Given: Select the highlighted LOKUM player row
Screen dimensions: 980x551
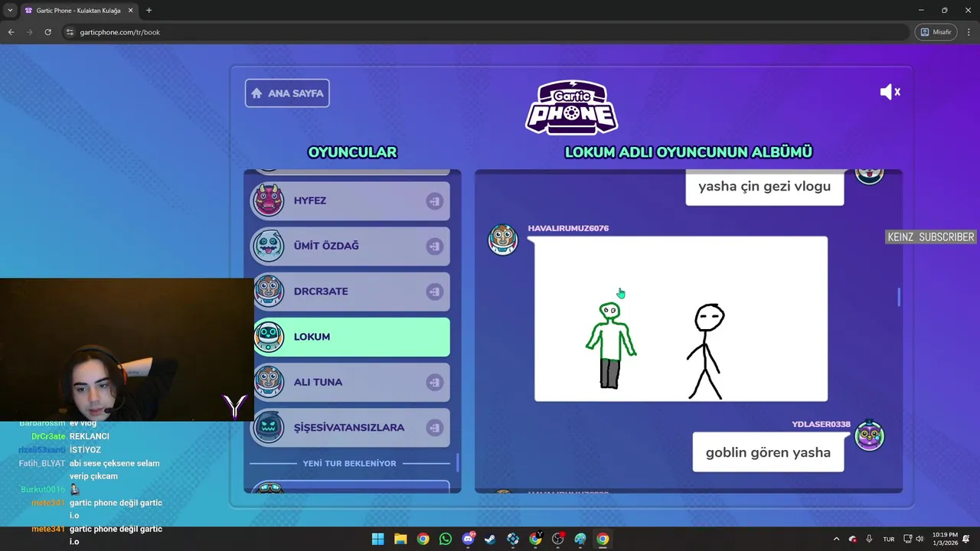Looking at the screenshot, I should coord(351,337).
